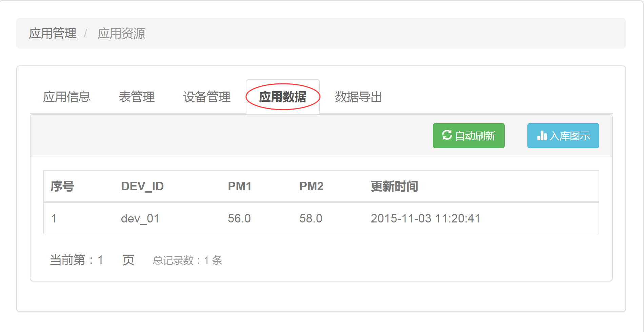
Task: Click the PM2 column header
Action: (x=311, y=186)
